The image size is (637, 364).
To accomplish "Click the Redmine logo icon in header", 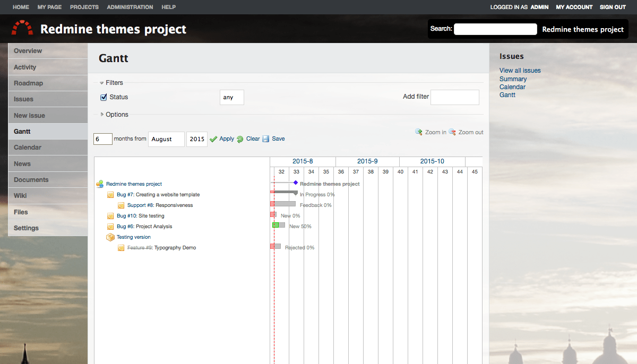I will tap(22, 28).
